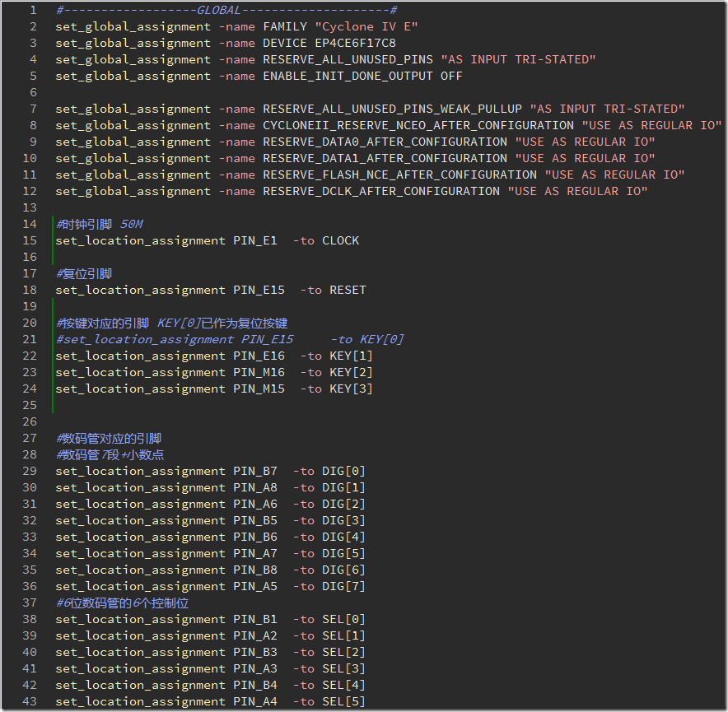Click the KEY[2] signal name

(x=351, y=373)
